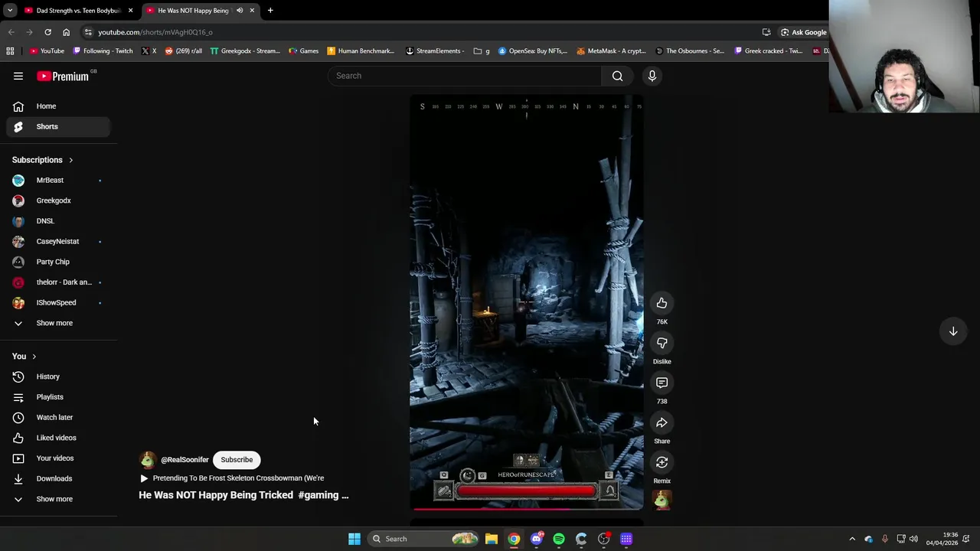Click the address bar URL
Viewport: 980px width, 551px height.
155,32
